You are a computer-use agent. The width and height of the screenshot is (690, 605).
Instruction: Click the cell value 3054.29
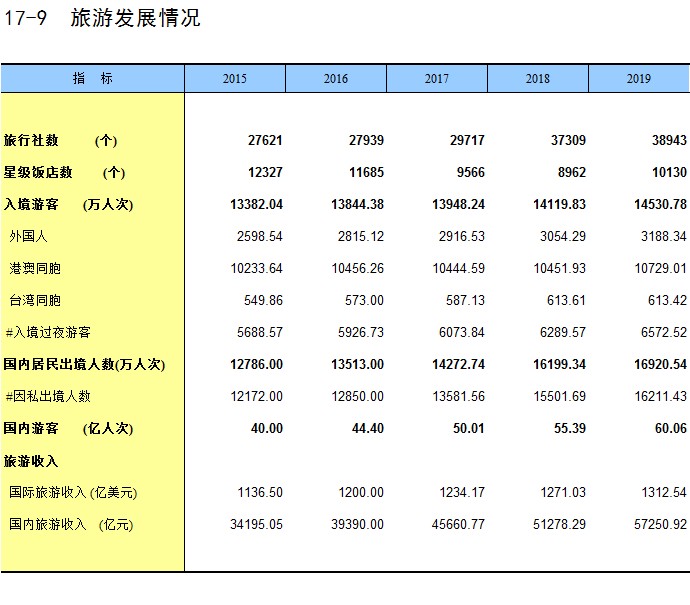click(x=563, y=236)
